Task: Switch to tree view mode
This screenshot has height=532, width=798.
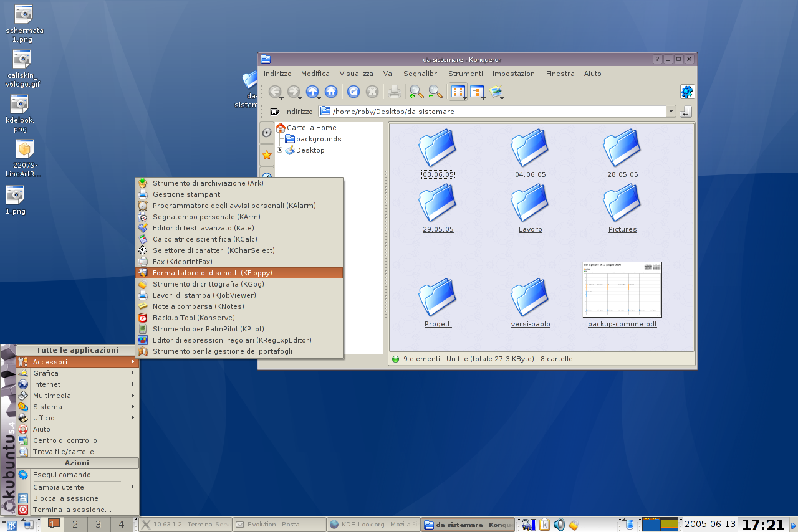Action: click(x=478, y=92)
